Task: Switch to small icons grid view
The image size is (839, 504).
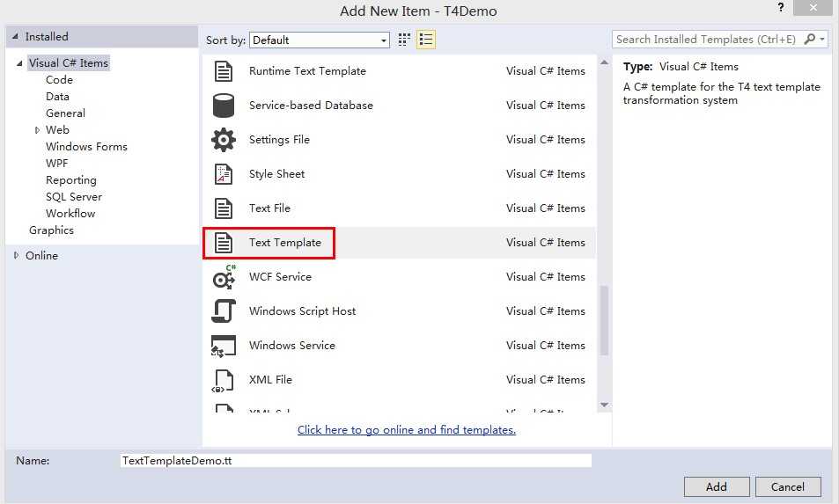Action: point(404,40)
